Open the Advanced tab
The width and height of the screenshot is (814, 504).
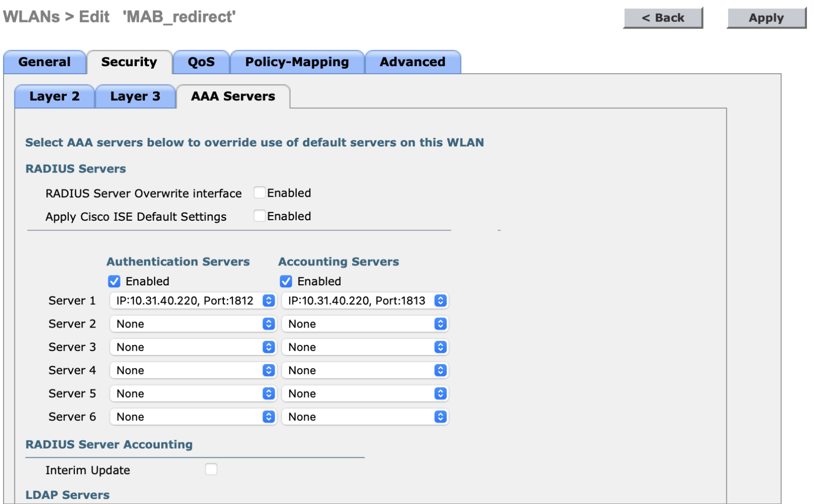click(412, 62)
